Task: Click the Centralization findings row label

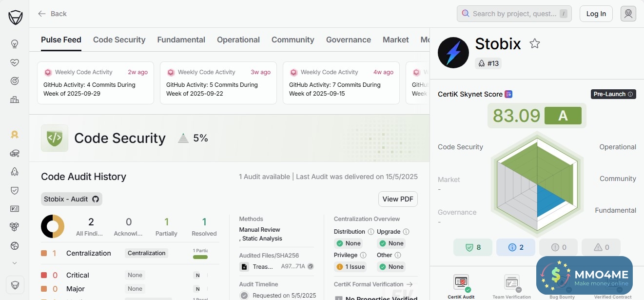Action: 89,253
